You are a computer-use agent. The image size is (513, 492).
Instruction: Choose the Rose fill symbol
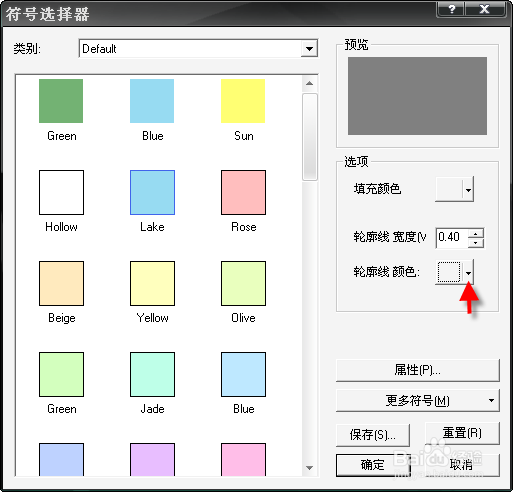point(243,192)
